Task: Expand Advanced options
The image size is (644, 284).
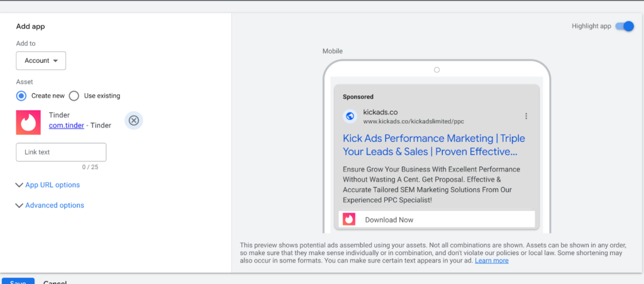Action: tap(50, 205)
